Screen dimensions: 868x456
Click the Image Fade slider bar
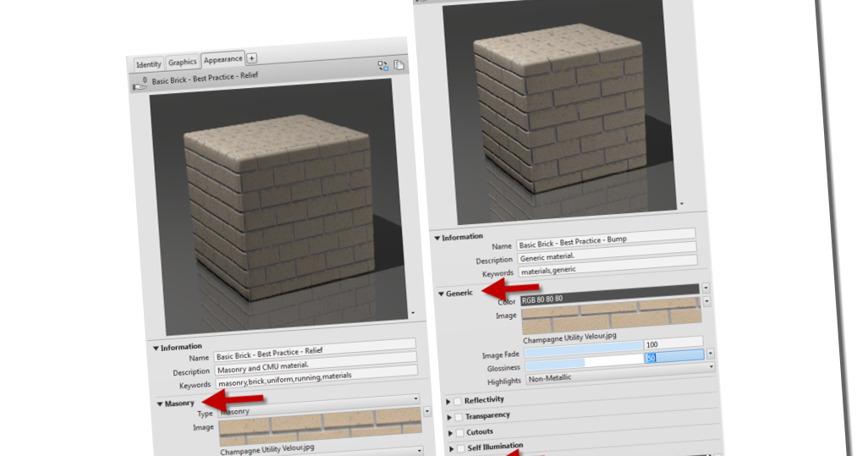tap(584, 349)
